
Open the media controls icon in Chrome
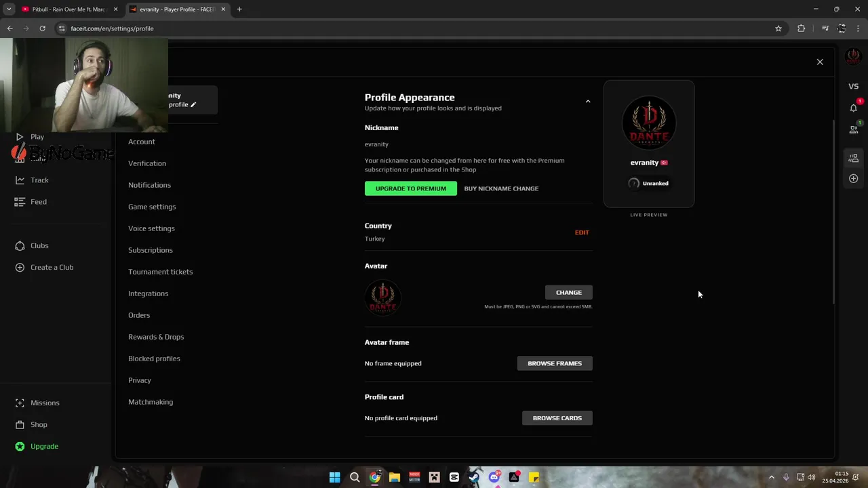(825, 28)
